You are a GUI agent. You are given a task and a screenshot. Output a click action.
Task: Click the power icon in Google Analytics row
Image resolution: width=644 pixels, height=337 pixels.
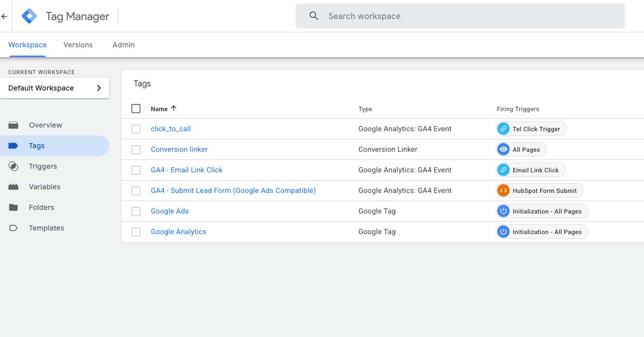pyautogui.click(x=503, y=232)
